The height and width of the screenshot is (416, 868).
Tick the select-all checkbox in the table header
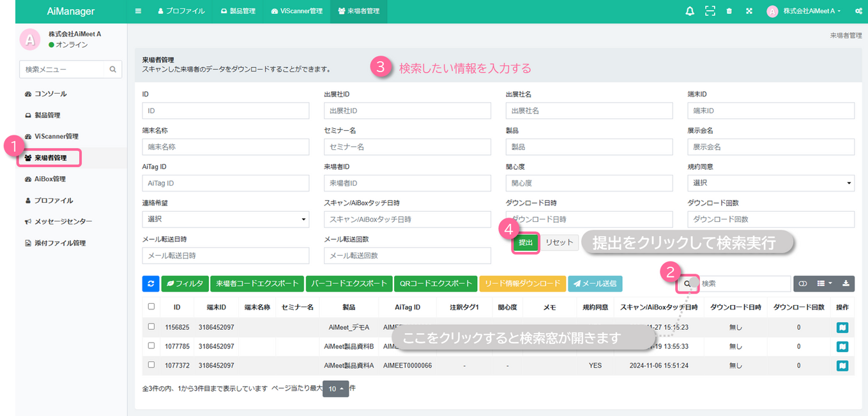pos(151,306)
